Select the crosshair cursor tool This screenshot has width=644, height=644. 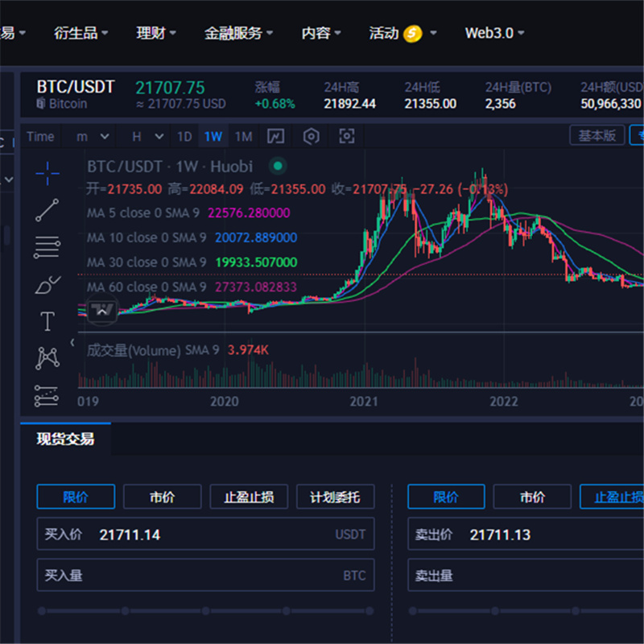point(47,173)
